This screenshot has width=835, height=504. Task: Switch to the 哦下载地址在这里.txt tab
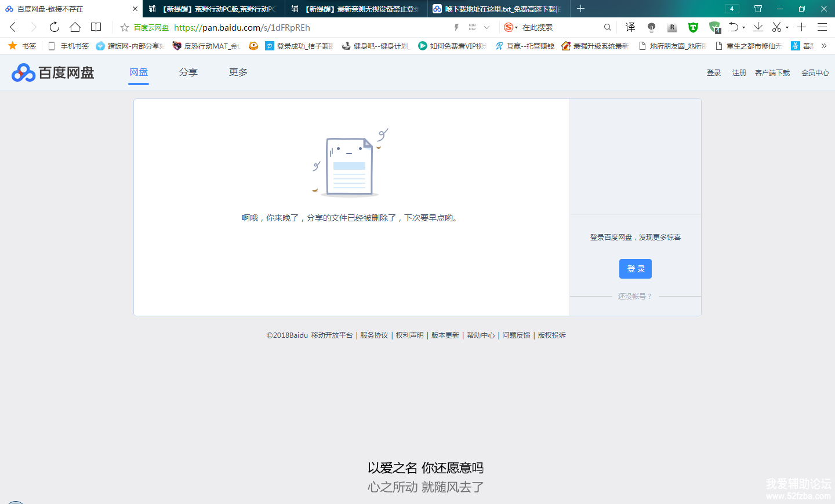[x=499, y=9]
